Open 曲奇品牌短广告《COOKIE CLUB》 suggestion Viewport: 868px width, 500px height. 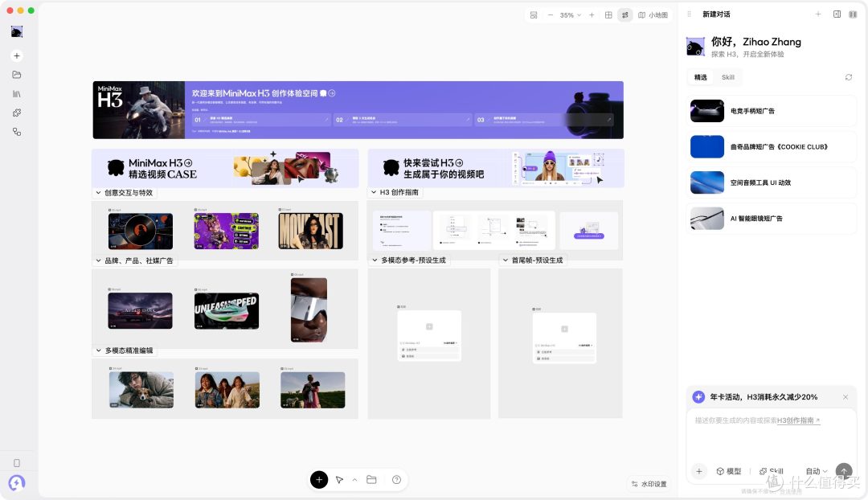tap(772, 147)
